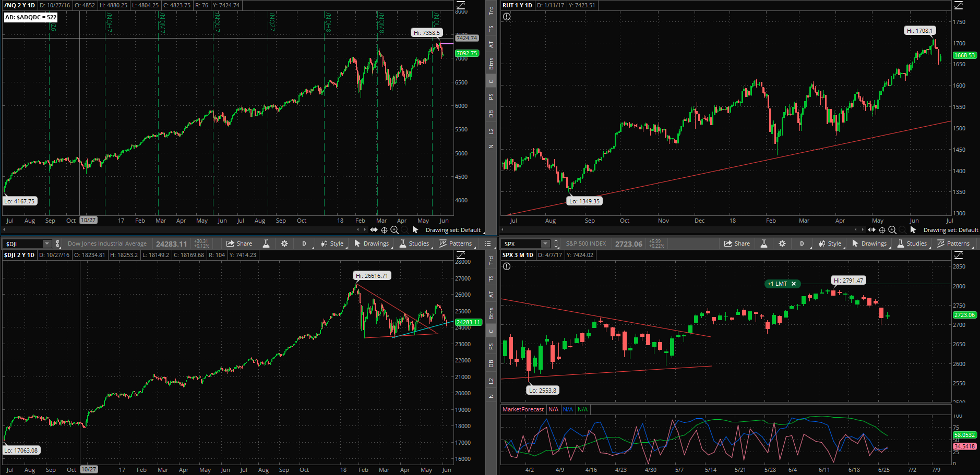Select the pointer cursor tool below the /NQ chart

pyautogui.click(x=415, y=230)
